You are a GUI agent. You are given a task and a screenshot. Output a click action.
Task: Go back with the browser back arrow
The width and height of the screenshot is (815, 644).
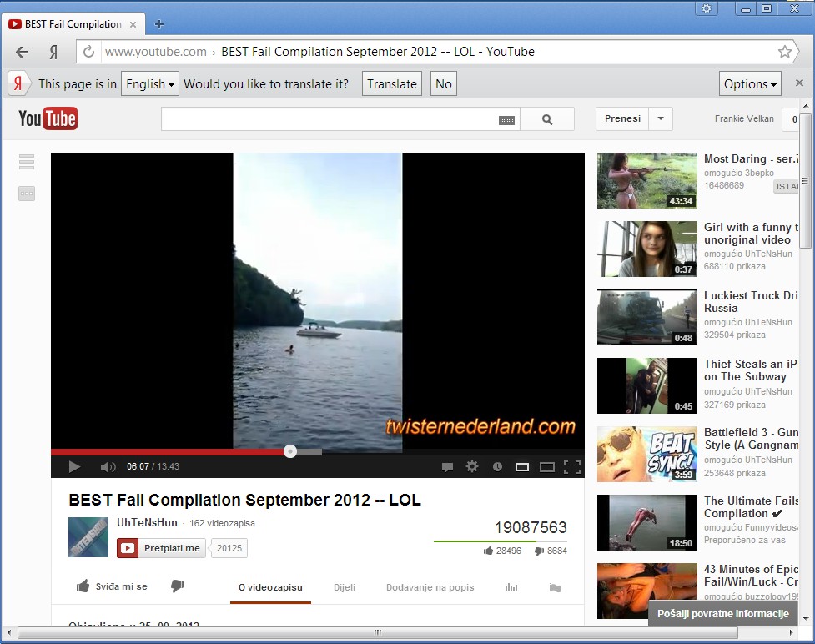point(22,52)
